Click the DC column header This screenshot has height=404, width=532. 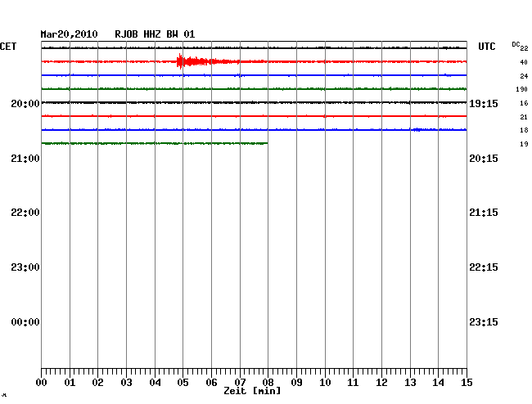pos(516,44)
